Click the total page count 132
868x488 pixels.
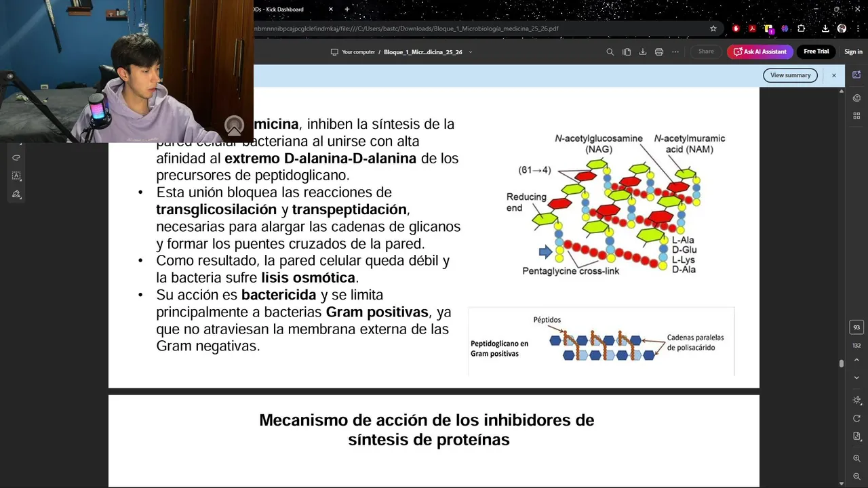click(x=856, y=346)
